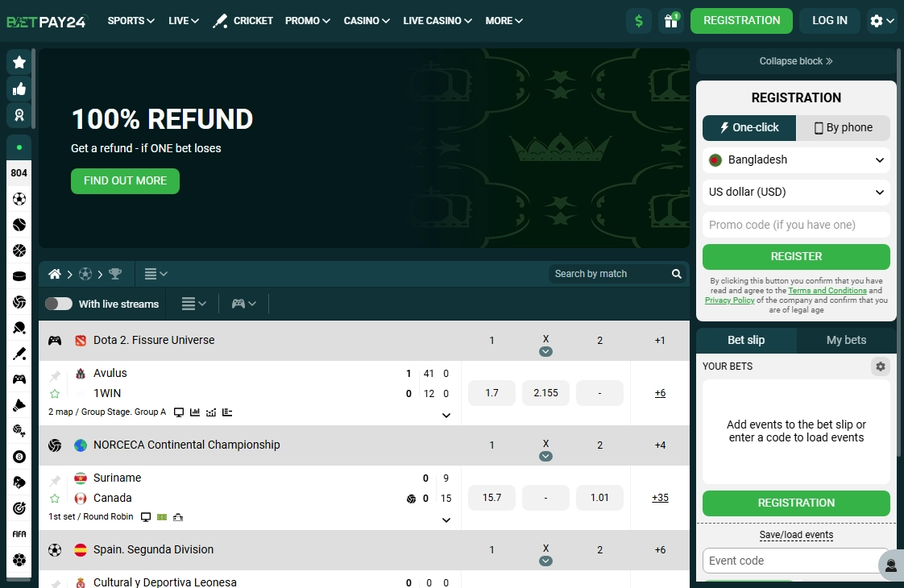Screen dimensions: 904x588
Task: Open the settings gear dropdown in header
Action: 882,21
